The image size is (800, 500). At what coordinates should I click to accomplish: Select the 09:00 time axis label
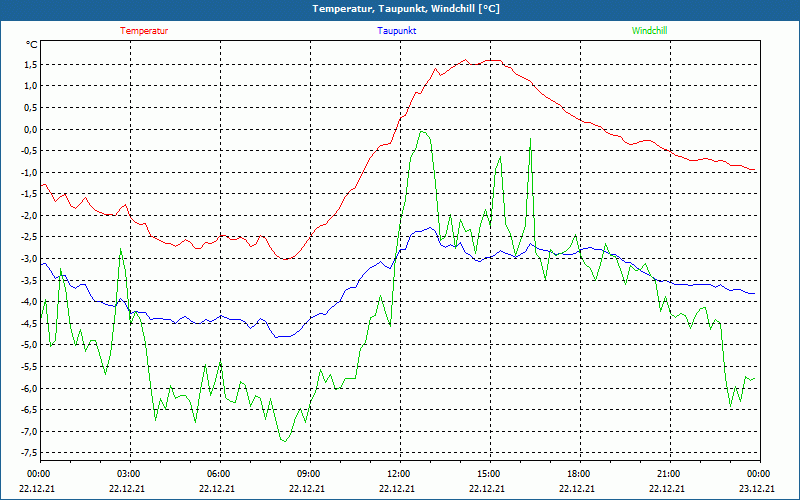point(308,474)
